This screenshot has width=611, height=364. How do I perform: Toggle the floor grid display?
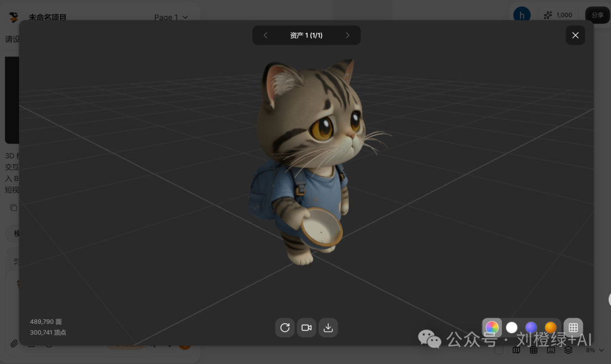pyautogui.click(x=573, y=327)
